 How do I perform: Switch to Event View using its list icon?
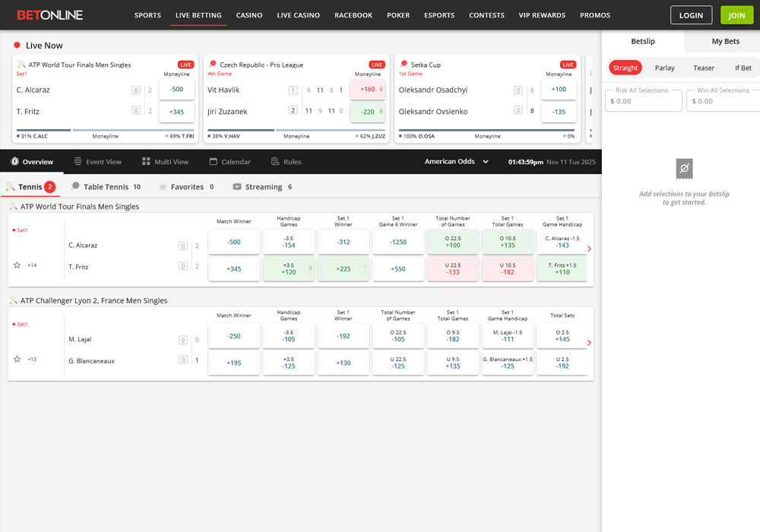78,161
